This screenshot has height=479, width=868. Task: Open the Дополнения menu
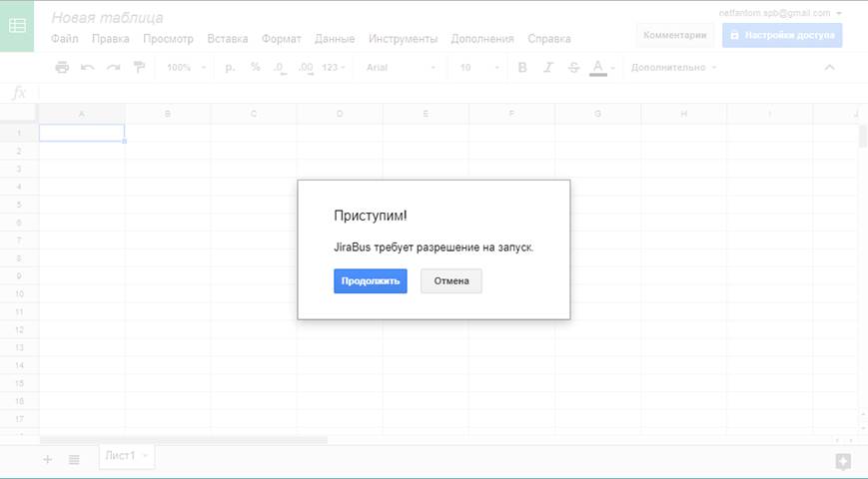point(481,39)
